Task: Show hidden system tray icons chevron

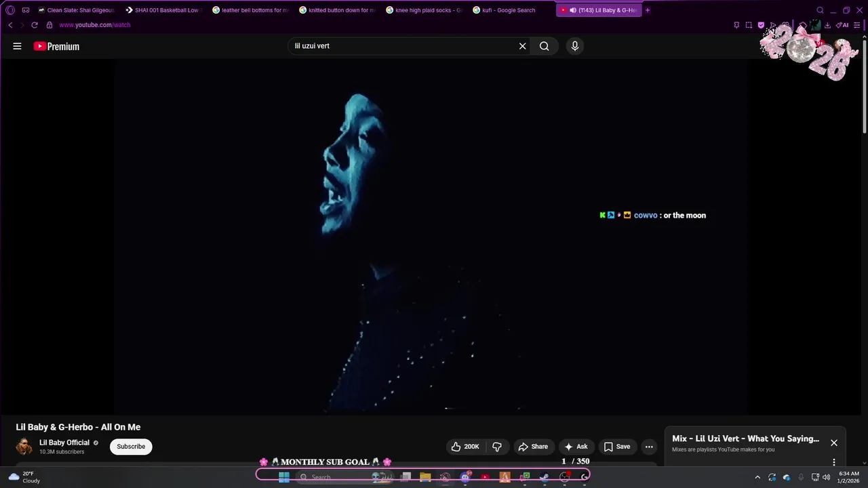Action: coord(757,477)
